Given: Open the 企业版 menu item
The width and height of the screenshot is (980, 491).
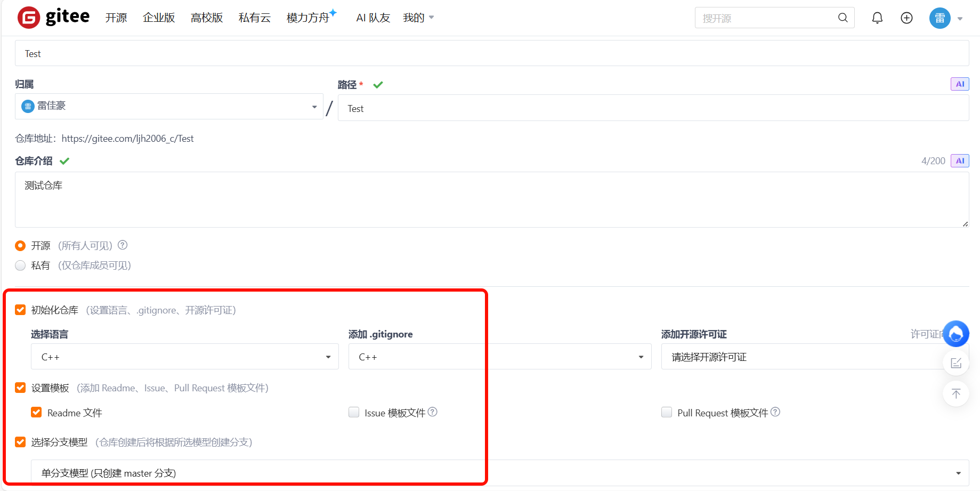Looking at the screenshot, I should click(x=158, y=18).
